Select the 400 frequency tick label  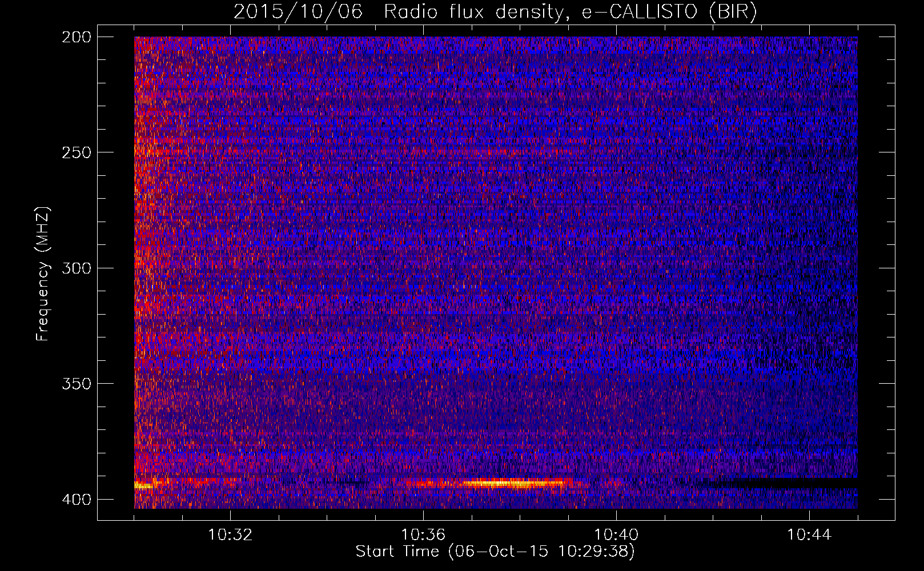[x=76, y=499]
